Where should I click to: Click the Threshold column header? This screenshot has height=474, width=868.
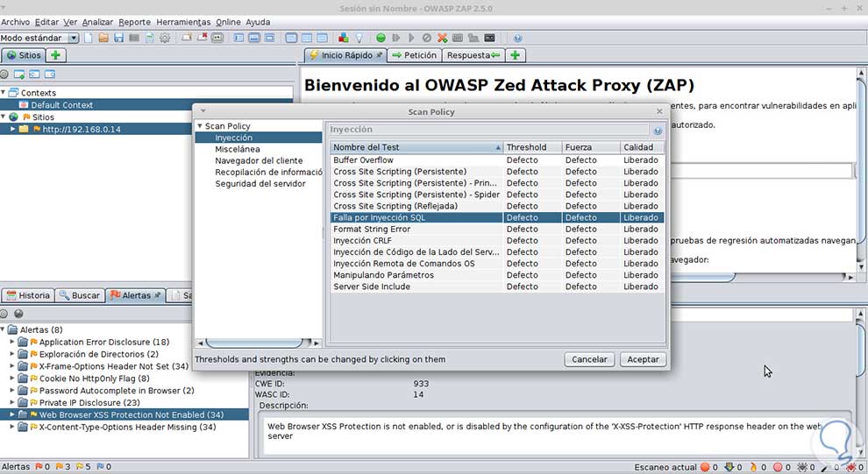(x=532, y=147)
